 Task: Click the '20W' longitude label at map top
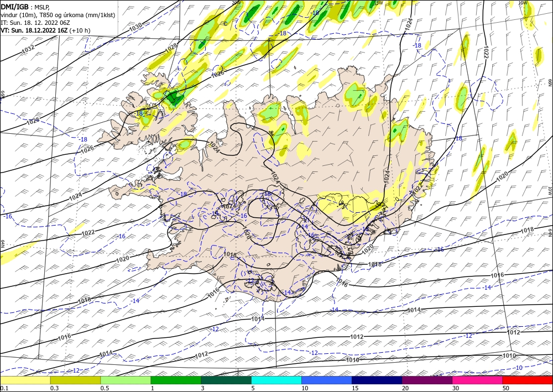(x=236, y=2)
